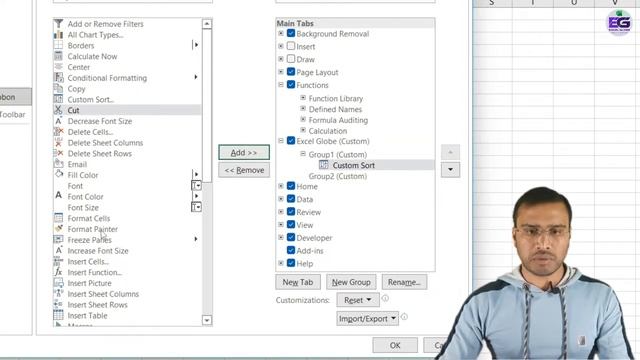The image size is (640, 360).
Task: Collapse the Group1 (Custom) node
Action: pos(303,154)
